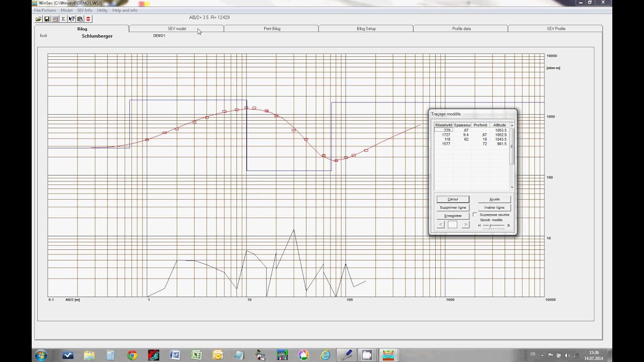Click the volume icon in system tray
The width and height of the screenshot is (644, 362).
[x=567, y=355]
